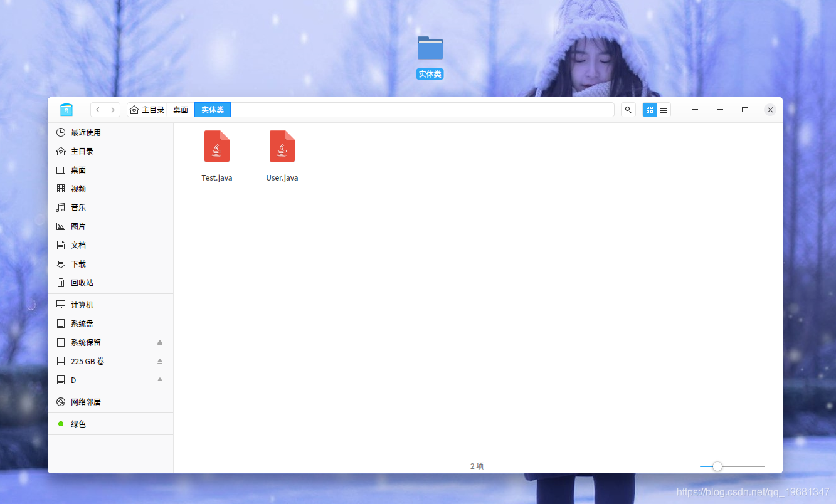Maximize the file manager window
Image resolution: width=836 pixels, height=504 pixels.
pyautogui.click(x=745, y=110)
